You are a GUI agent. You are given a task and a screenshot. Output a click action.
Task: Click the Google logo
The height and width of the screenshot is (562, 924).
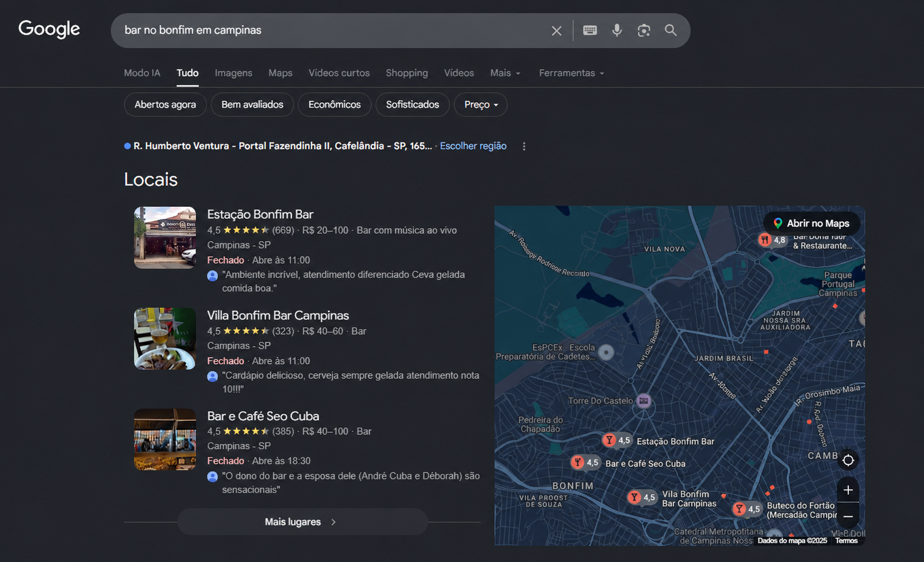[49, 29]
